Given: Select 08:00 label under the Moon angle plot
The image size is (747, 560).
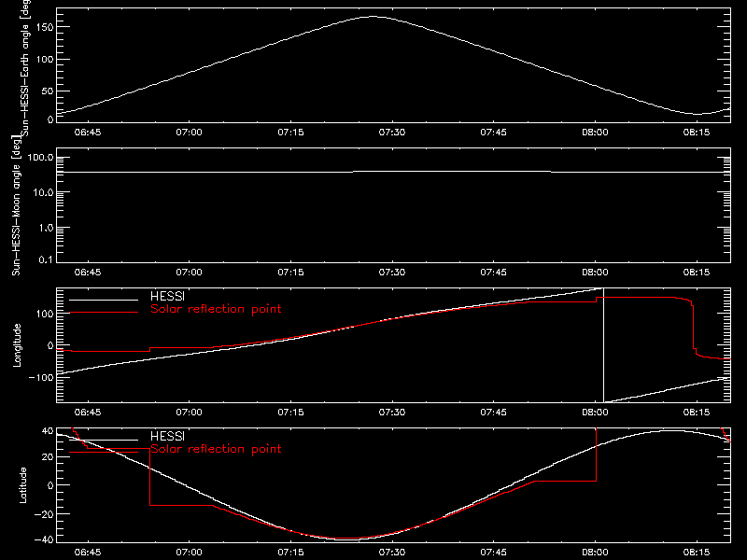Looking at the screenshot, I should [595, 273].
